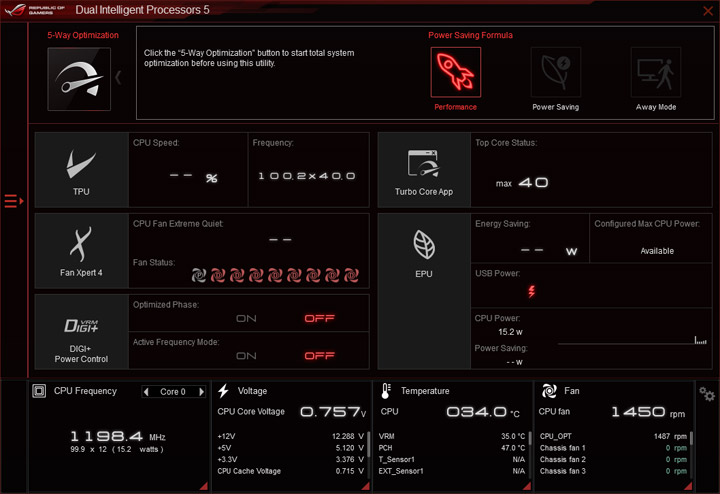The height and width of the screenshot is (494, 720).
Task: Click the last red fan status icon
Action: point(351,275)
